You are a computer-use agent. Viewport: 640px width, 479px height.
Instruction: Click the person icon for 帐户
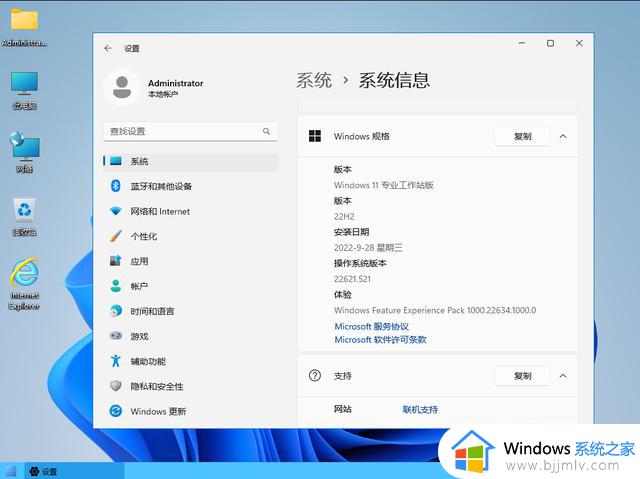click(x=116, y=286)
